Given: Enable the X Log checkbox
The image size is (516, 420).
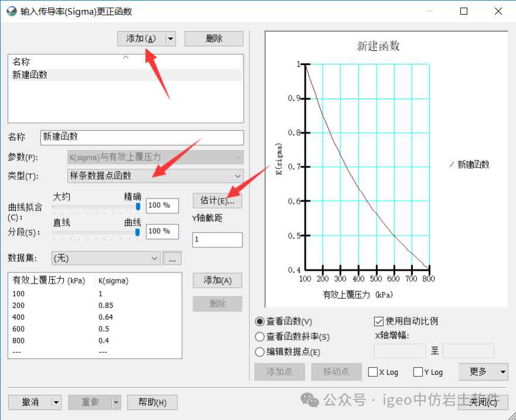Looking at the screenshot, I should click(x=373, y=371).
